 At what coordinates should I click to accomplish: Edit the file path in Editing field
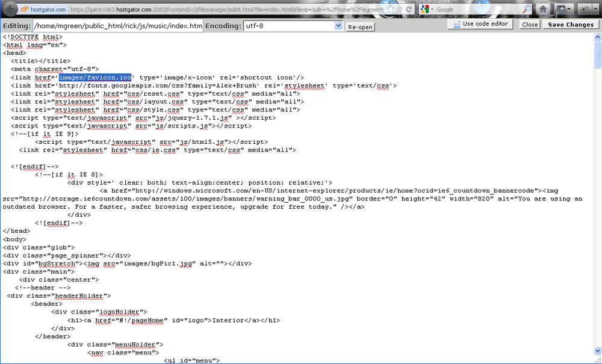point(118,26)
